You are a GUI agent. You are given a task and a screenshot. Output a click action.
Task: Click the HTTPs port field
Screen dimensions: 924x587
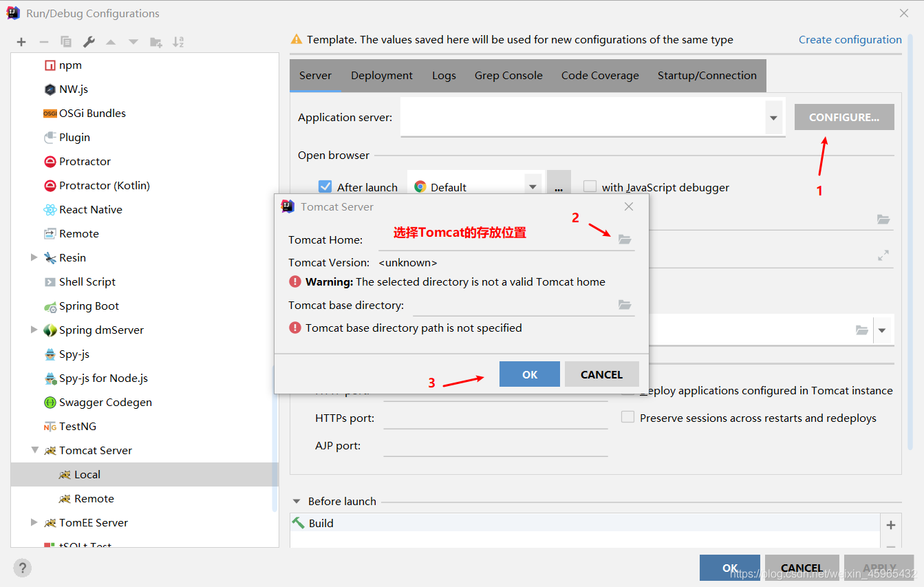pos(495,418)
